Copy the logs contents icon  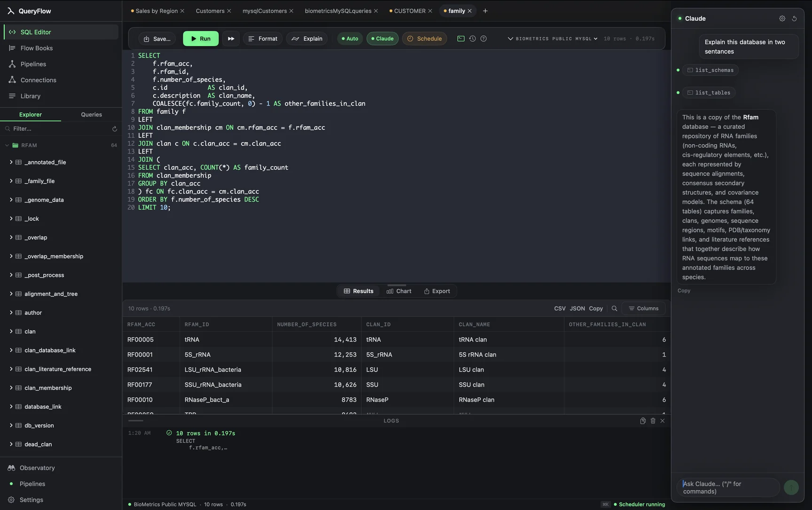(x=643, y=421)
